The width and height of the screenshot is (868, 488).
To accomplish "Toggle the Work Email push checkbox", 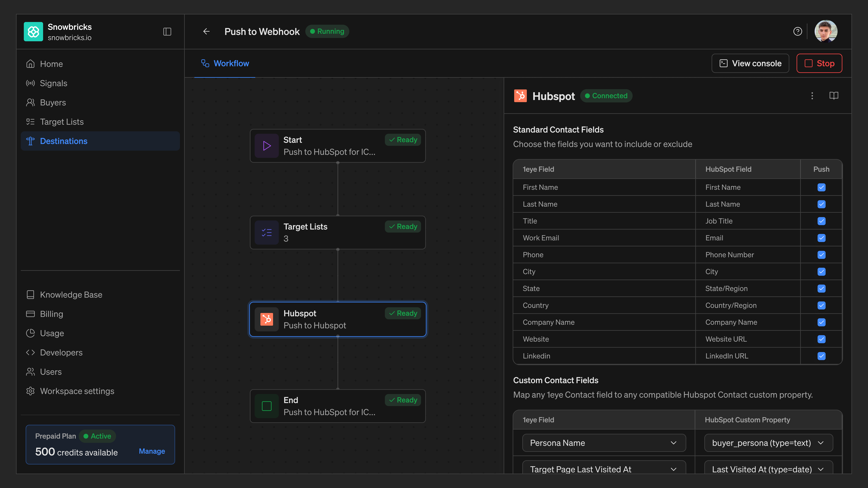I will click(821, 238).
